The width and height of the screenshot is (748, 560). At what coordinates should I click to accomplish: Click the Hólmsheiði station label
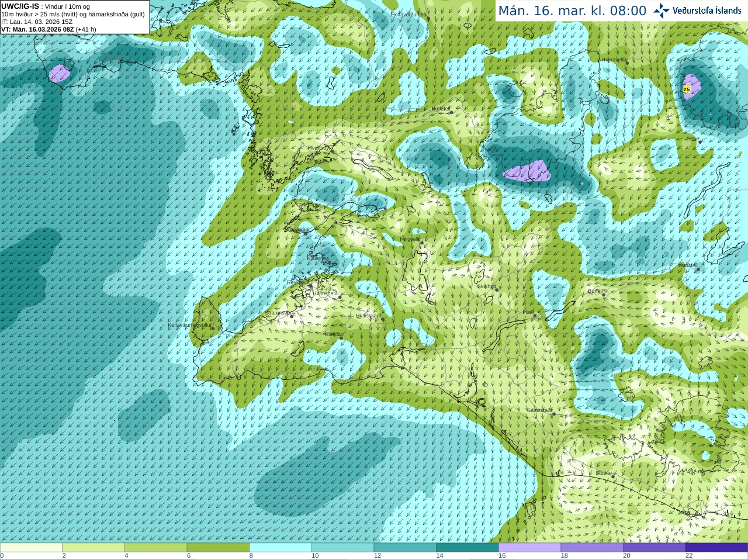[x=325, y=293]
